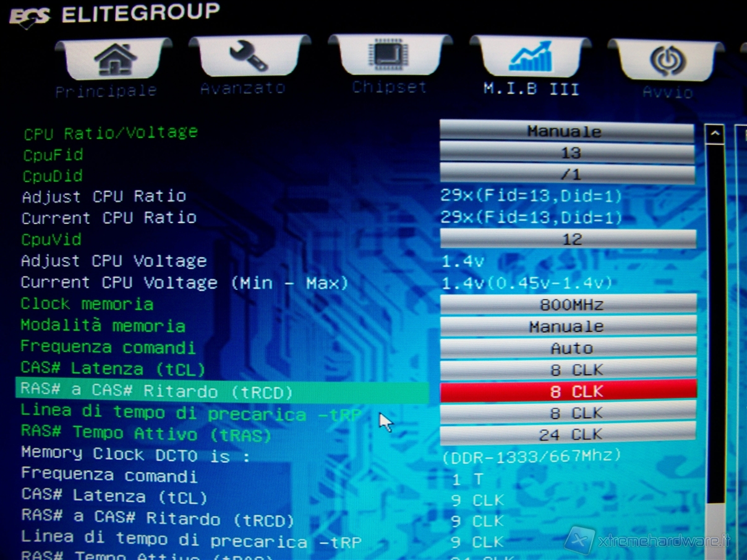747x560 pixels.
Task: Open the Principale home icon
Action: [115, 59]
